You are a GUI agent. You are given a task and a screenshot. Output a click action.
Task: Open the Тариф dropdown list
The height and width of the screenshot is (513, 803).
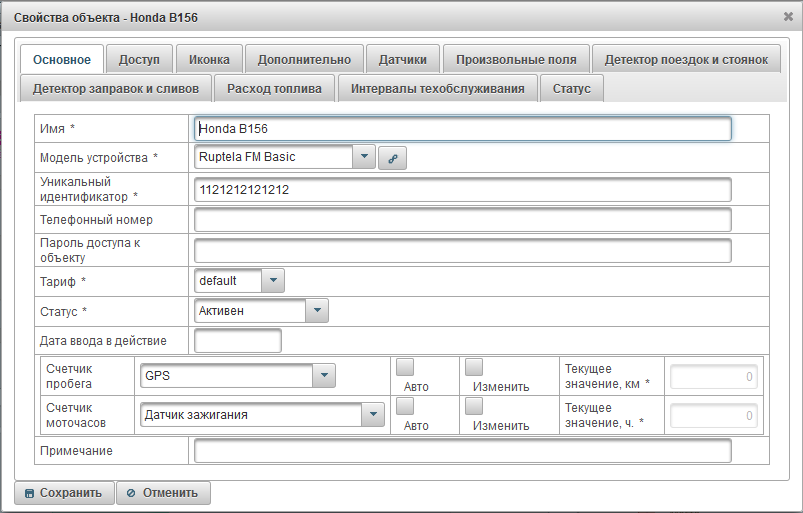[273, 281]
